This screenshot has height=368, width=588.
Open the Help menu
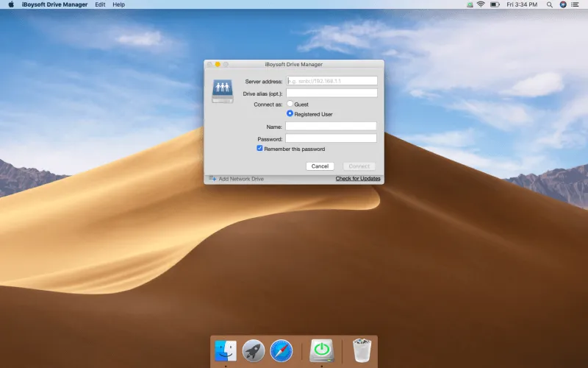point(119,4)
